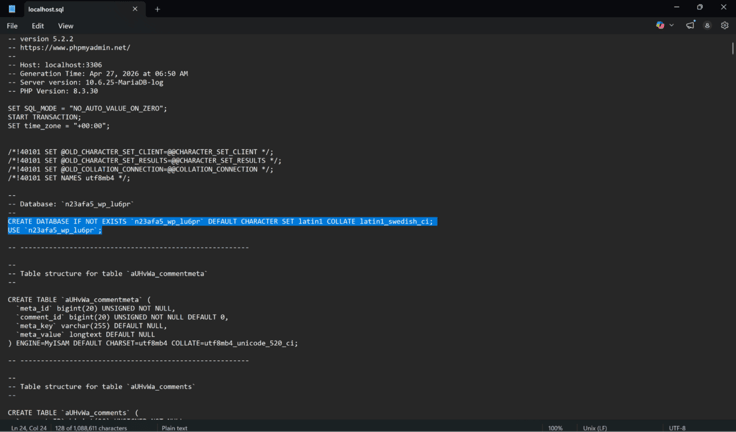Click the 'START TRANSACTION;' line
Viewport: 736px width, 432px height.
point(44,117)
